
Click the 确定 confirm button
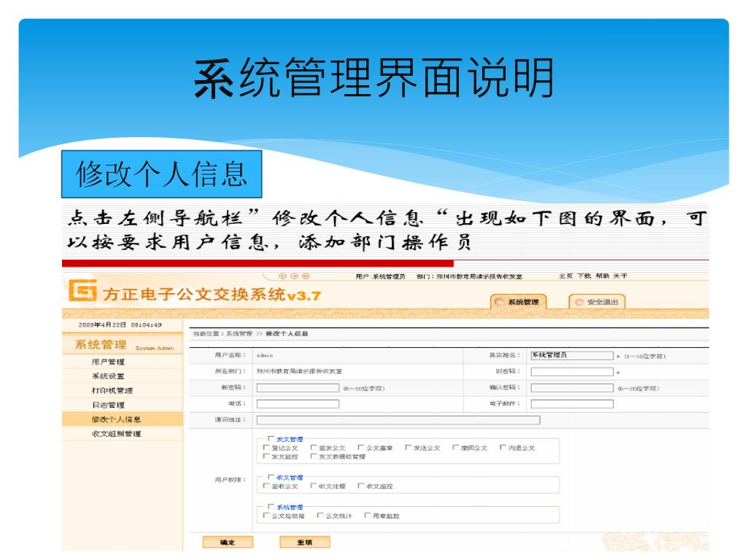(228, 542)
